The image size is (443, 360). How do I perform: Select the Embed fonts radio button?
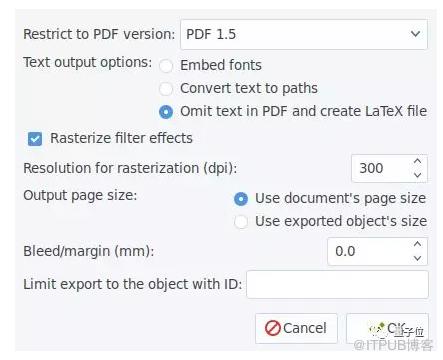click(x=166, y=66)
